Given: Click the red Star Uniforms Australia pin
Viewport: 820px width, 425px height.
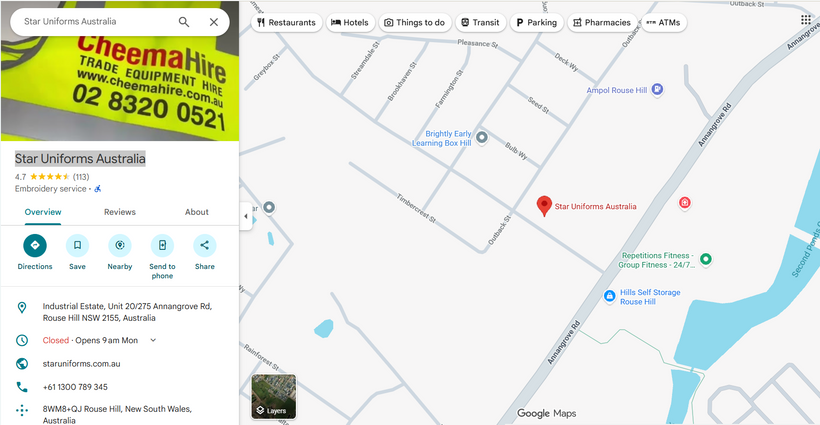Looking at the screenshot, I should [x=544, y=206].
